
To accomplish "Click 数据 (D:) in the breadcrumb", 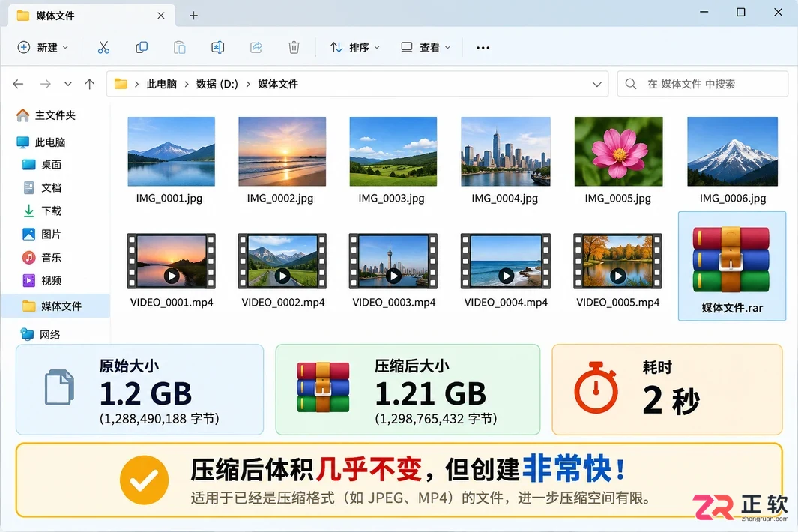I will coord(217,84).
